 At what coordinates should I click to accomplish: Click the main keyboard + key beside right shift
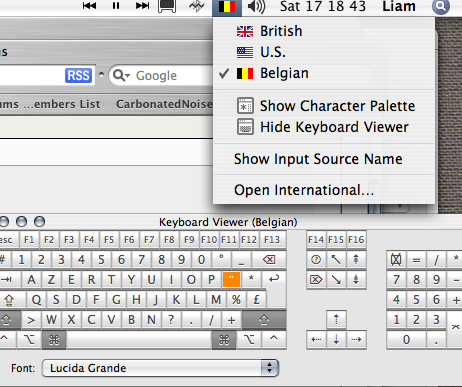(x=231, y=320)
